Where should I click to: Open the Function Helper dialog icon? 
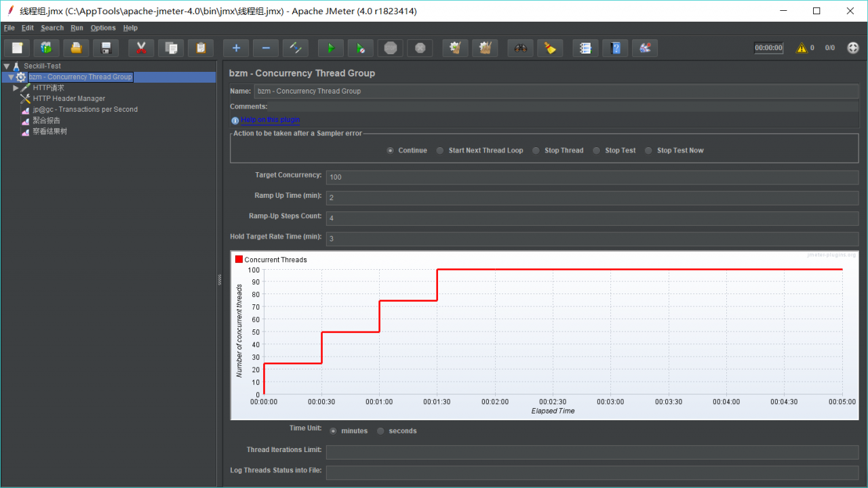(x=586, y=48)
